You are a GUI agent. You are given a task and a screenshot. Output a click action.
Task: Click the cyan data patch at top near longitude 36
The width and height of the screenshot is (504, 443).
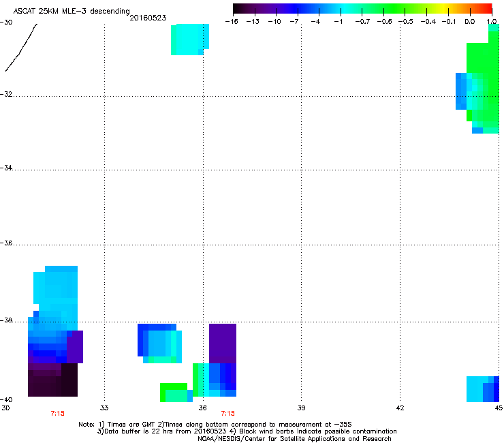pos(190,40)
